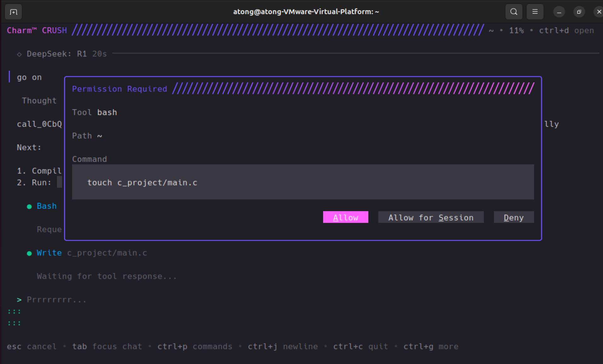The width and height of the screenshot is (603, 364).
Task: Open the hamburger menu in title bar
Action: pyautogui.click(x=535, y=12)
